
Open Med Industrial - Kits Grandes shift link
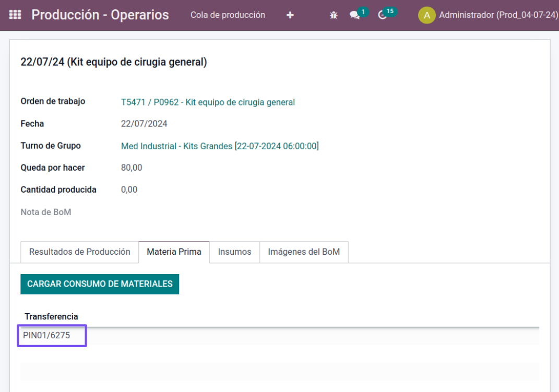(x=220, y=146)
